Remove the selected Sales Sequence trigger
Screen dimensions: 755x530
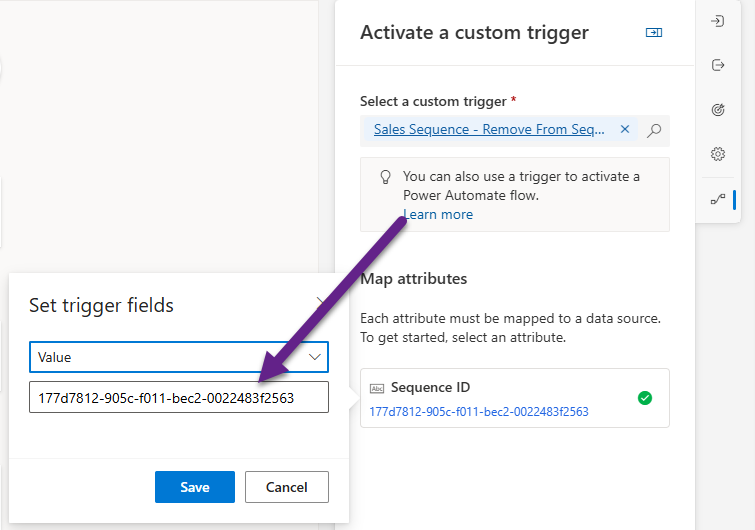coord(625,129)
